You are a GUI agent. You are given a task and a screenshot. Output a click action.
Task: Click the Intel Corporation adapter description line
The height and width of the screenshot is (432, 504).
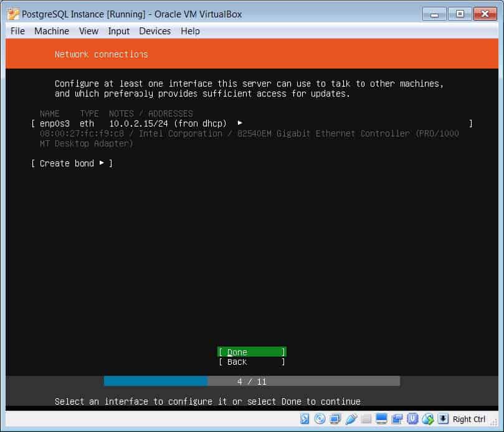click(x=249, y=138)
